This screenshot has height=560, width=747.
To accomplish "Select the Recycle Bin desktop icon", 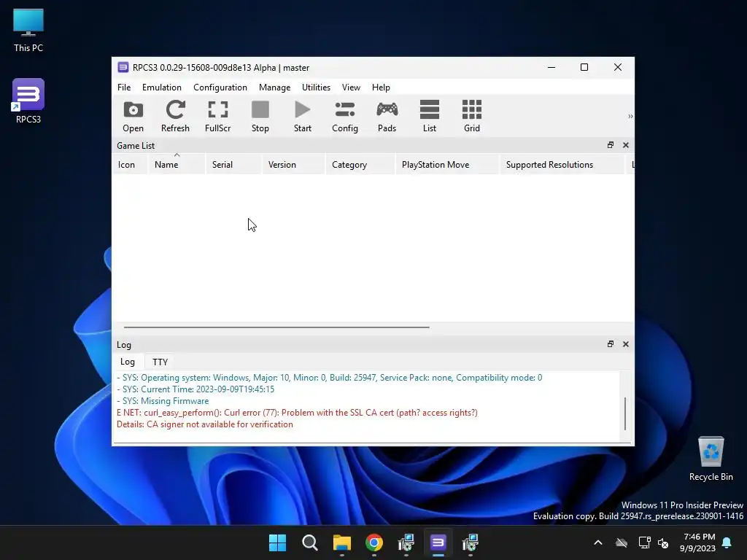I will [x=711, y=459].
